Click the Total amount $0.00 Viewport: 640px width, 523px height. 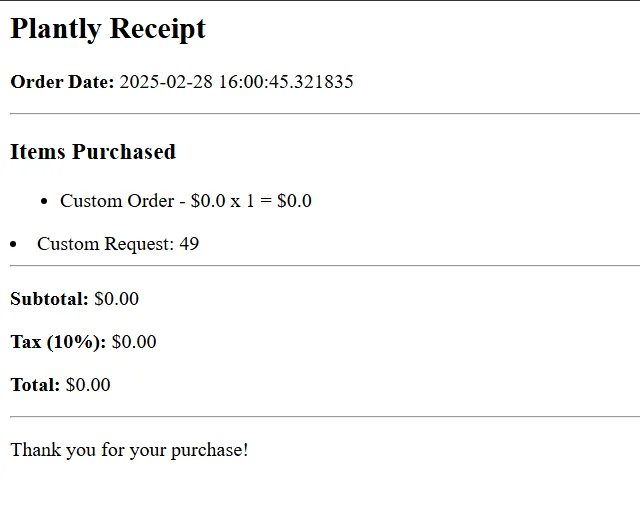(x=88, y=385)
